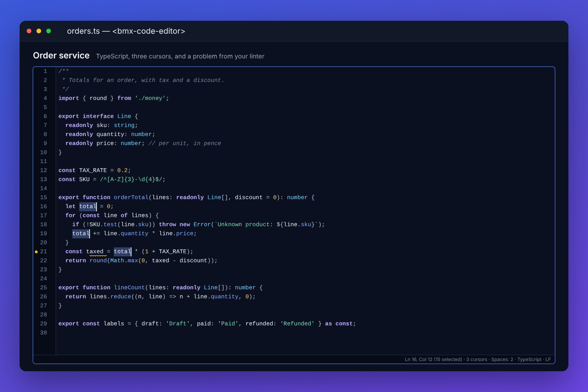
Task: Change indentation via "Spaces: 2" status entry
Action: click(x=502, y=359)
